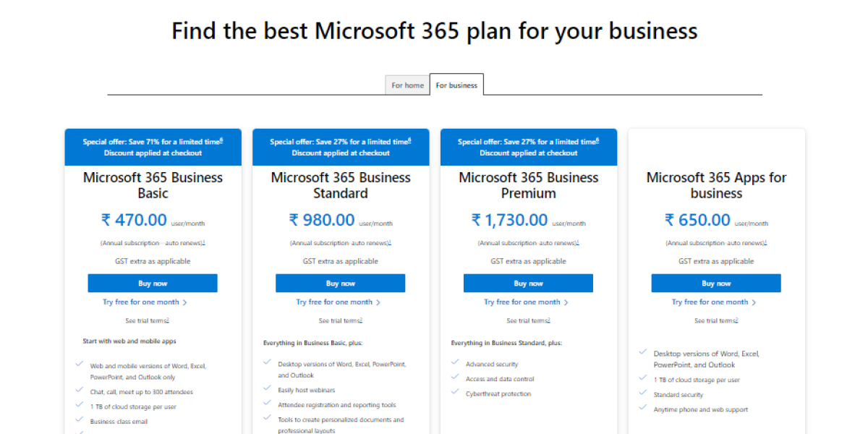Expand chevron beside Business Premium trial link

[x=567, y=302]
